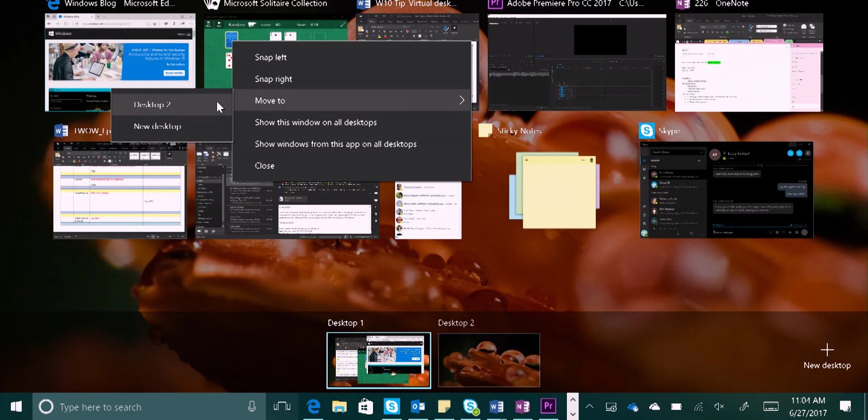
Task: Open Outlook from the taskbar
Action: [x=418, y=406]
